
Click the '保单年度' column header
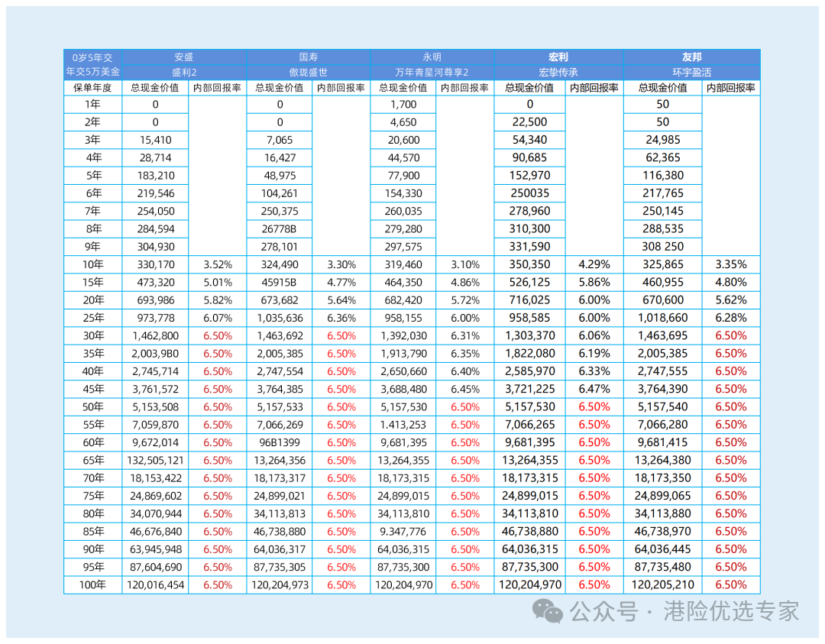click(x=92, y=88)
